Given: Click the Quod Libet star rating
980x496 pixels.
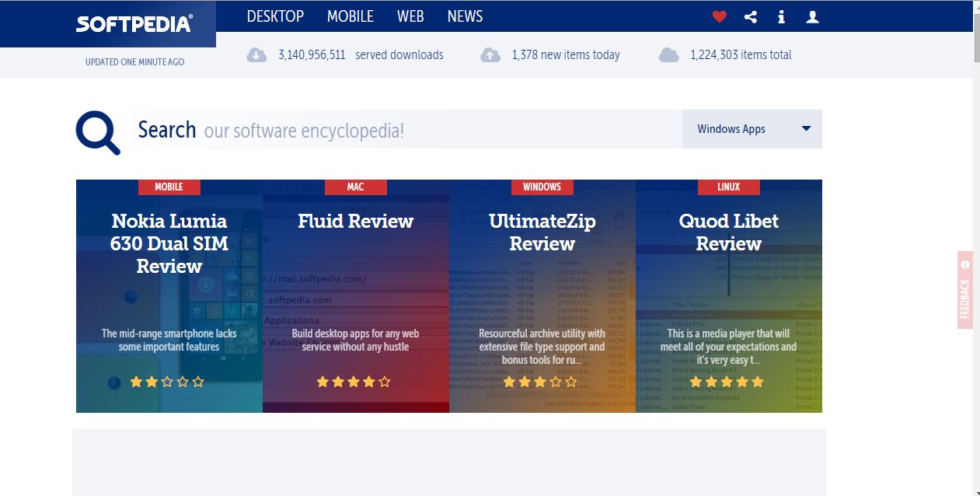Looking at the screenshot, I should click(727, 382).
